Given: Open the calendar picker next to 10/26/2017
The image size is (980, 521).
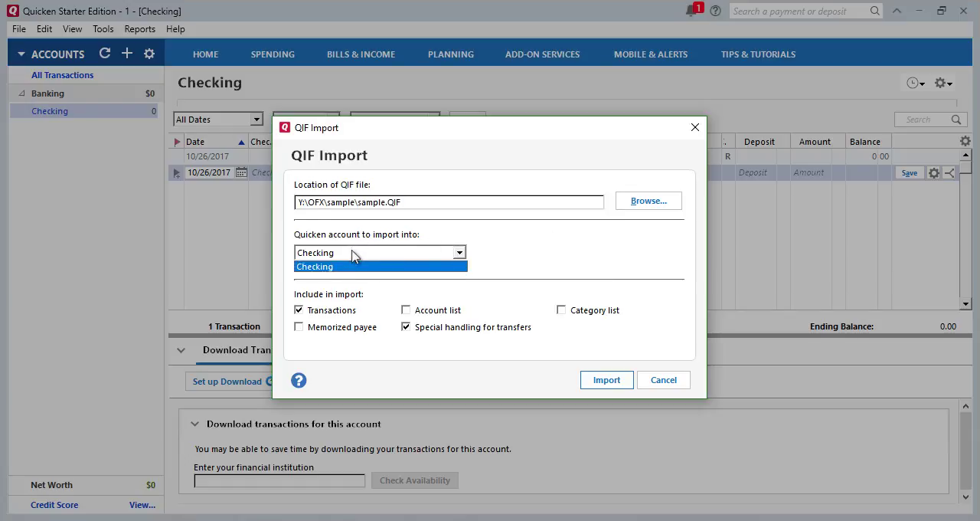Looking at the screenshot, I should [x=240, y=172].
